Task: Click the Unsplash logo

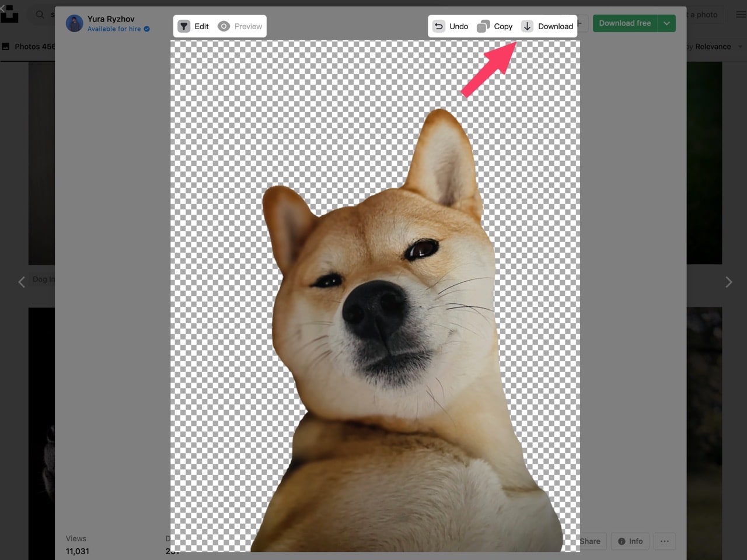Action: 9,15
